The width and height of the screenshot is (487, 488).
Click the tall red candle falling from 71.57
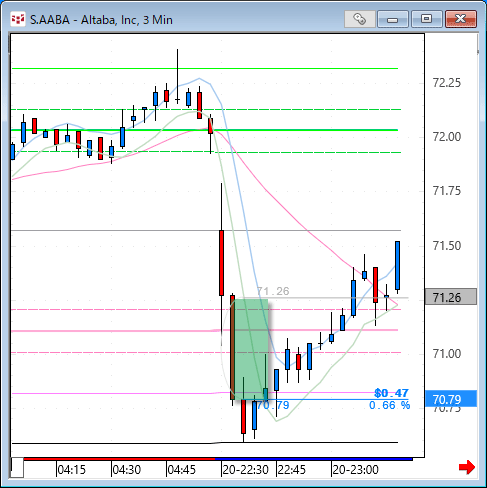[x=221, y=263]
